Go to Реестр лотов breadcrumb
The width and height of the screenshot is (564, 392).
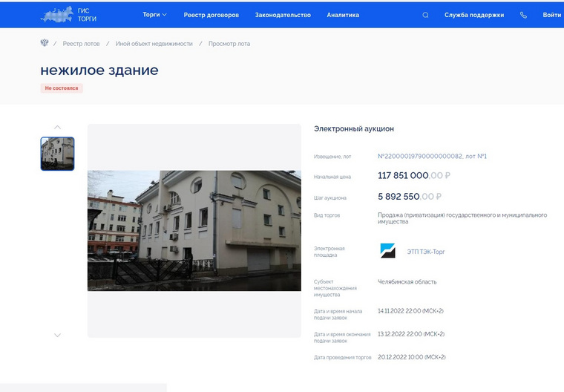[x=82, y=44]
